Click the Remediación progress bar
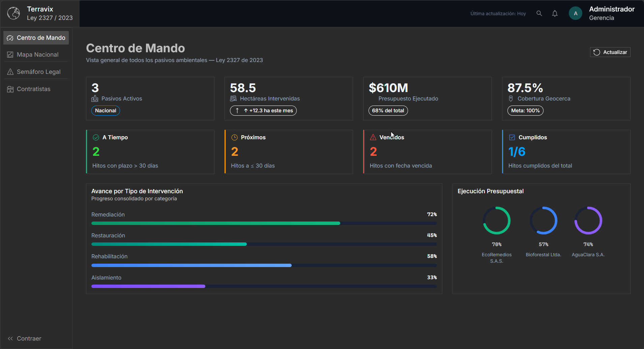Image resolution: width=644 pixels, height=349 pixels. (264, 223)
